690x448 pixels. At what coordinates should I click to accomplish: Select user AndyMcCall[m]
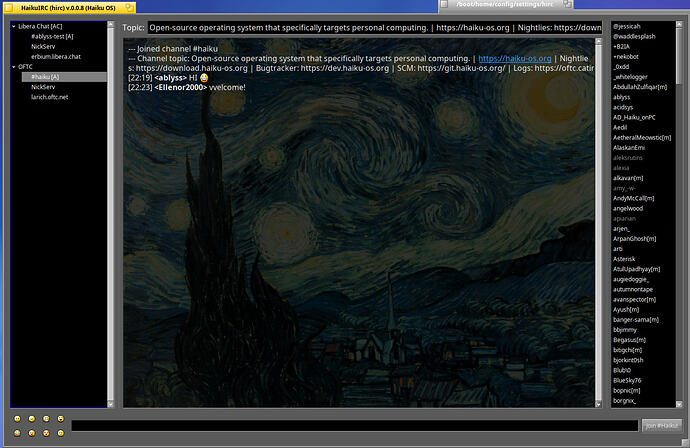[x=634, y=198]
